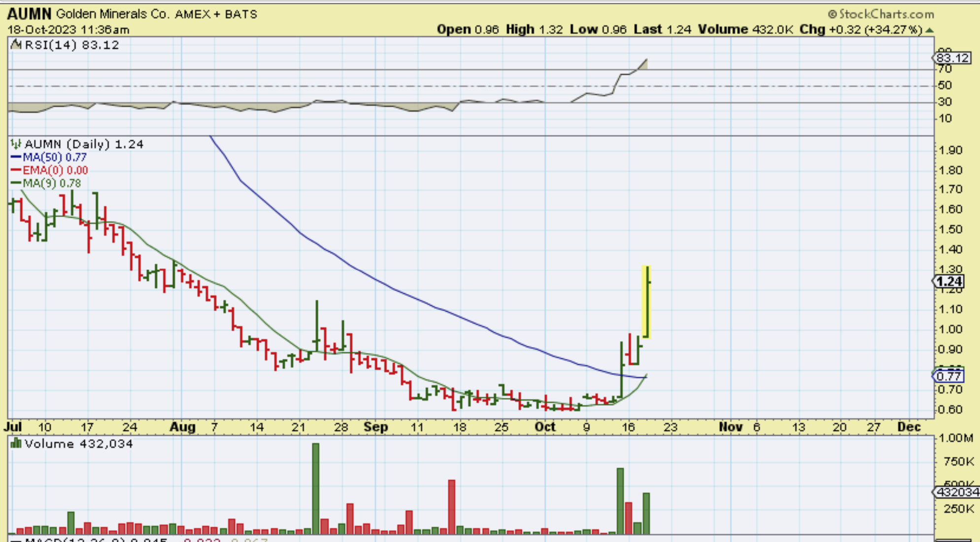Click the Last 1.24 quote in header
Screen dimensions: 980x542
(662, 30)
